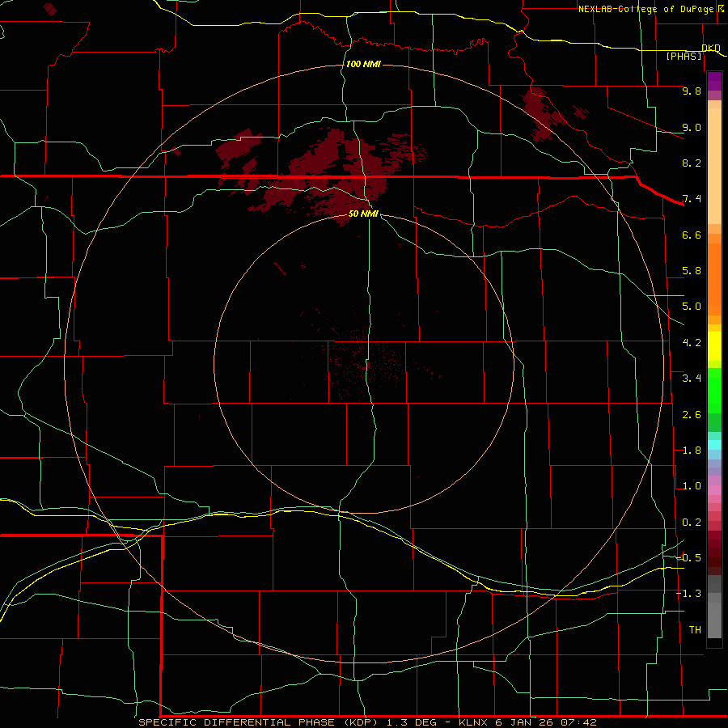Viewport: 728px width, 728px height.
Task: Select the pink legend band beside 1.0
Action: click(x=714, y=490)
